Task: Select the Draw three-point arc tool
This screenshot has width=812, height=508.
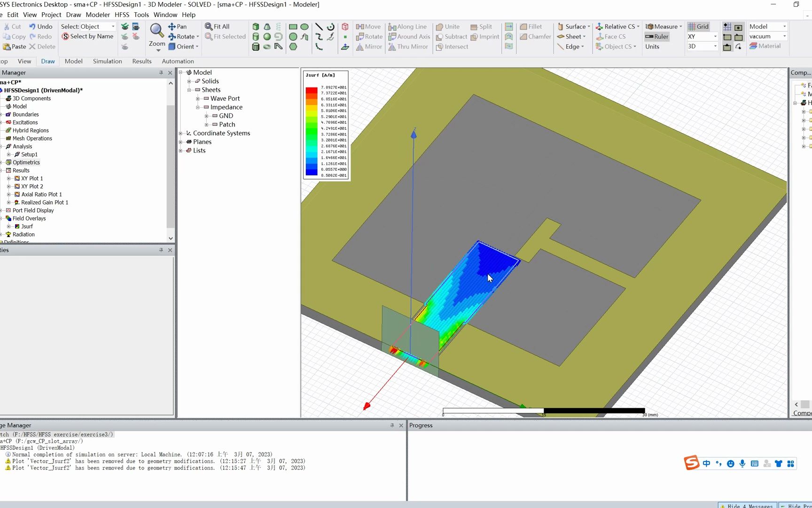Action: click(319, 47)
